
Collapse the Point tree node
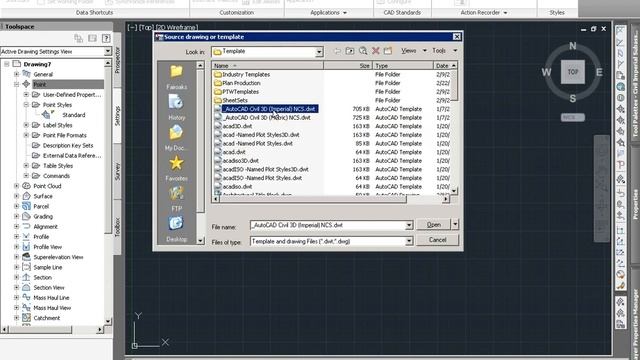point(17,84)
